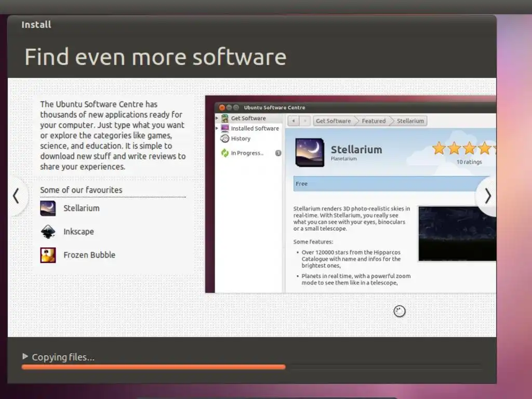Click the Install window title
This screenshot has height=399, width=532.
[36, 25]
